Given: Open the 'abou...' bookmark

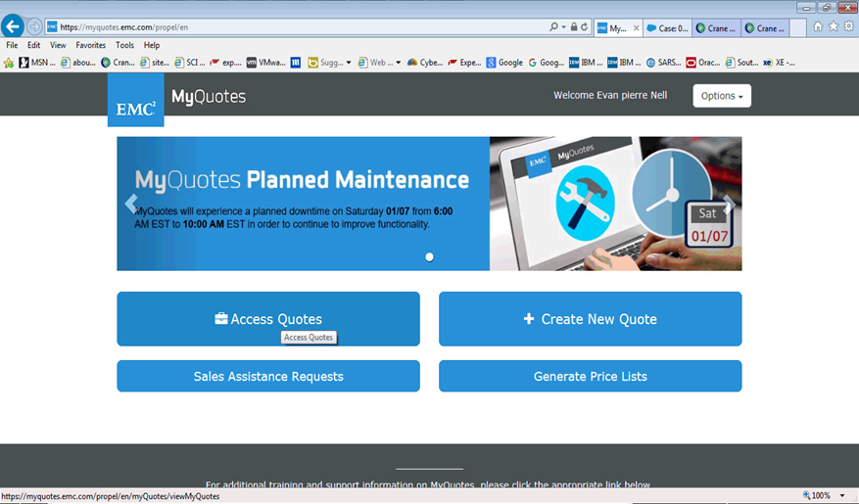Looking at the screenshot, I should click(x=78, y=63).
